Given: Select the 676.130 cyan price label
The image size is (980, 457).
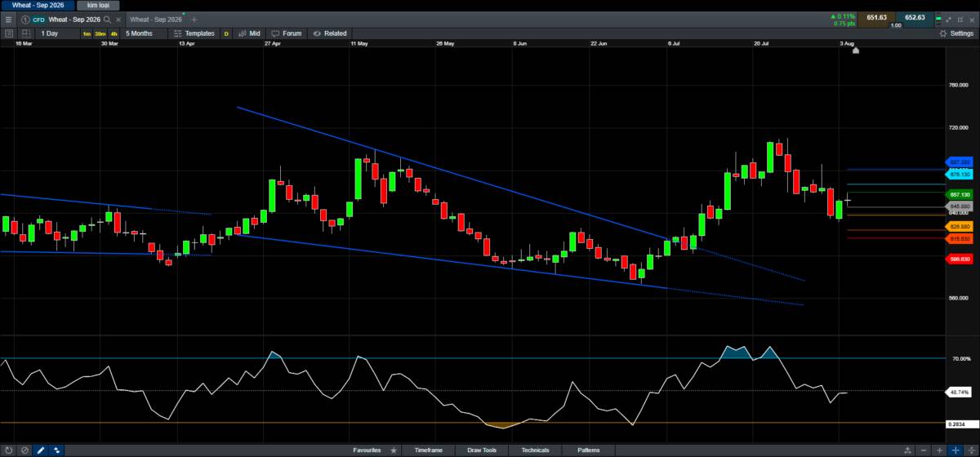Looking at the screenshot, I should (x=959, y=175).
